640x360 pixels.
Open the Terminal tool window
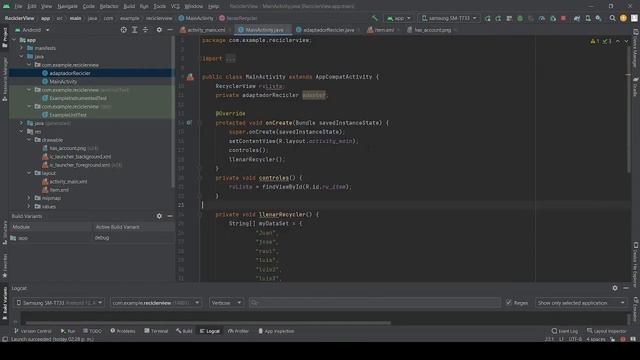(x=156, y=331)
